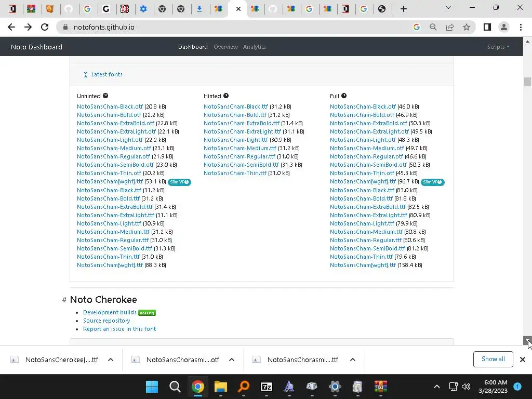Go back to the previous page
The width and height of the screenshot is (532, 399).
pos(11,27)
